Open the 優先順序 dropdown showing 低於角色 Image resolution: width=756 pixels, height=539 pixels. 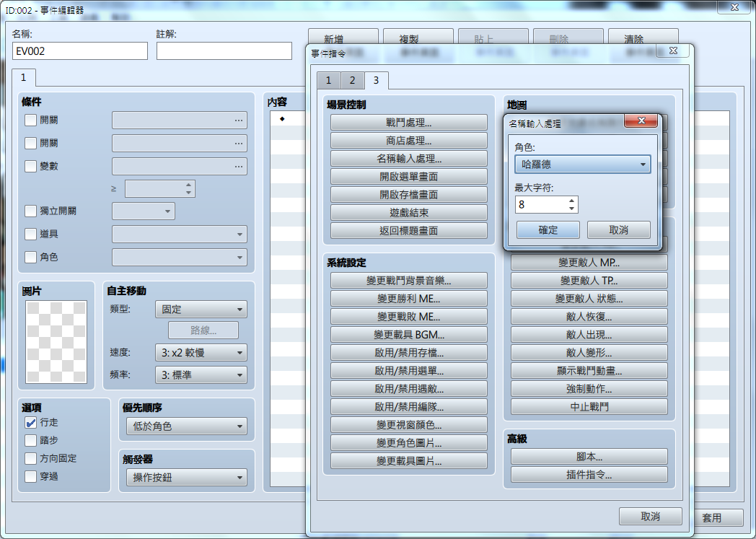187,426
